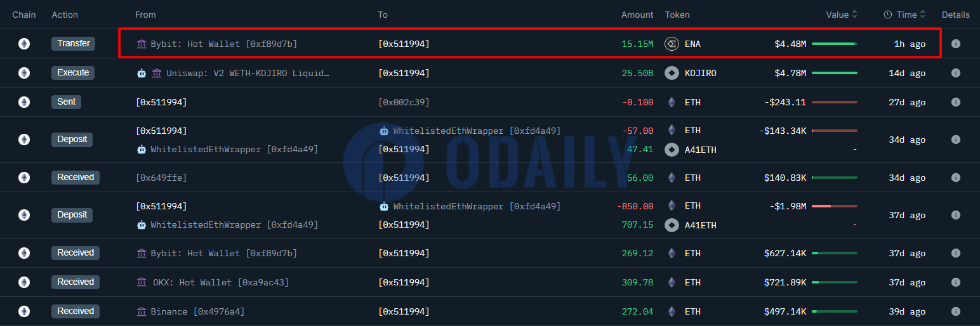
Task: Sort by Value using header arrows
Action: pyautogui.click(x=855, y=15)
